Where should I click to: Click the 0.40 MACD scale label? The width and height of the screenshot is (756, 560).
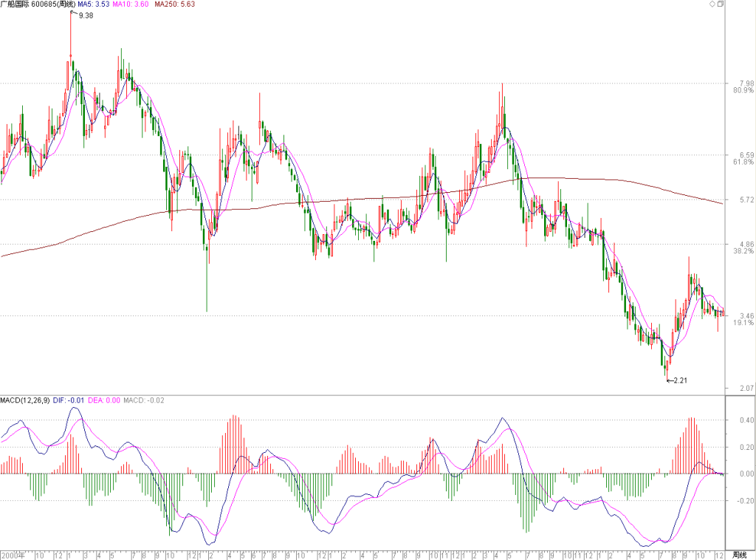point(746,420)
